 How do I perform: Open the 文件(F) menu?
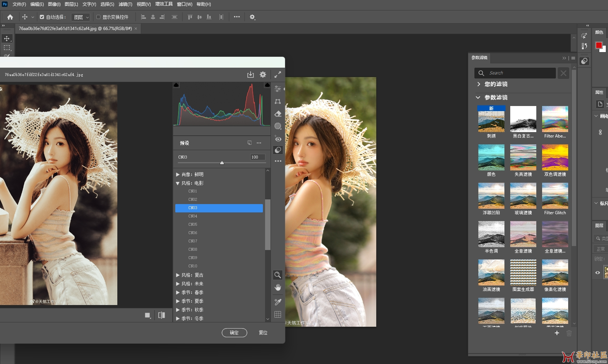(x=19, y=4)
